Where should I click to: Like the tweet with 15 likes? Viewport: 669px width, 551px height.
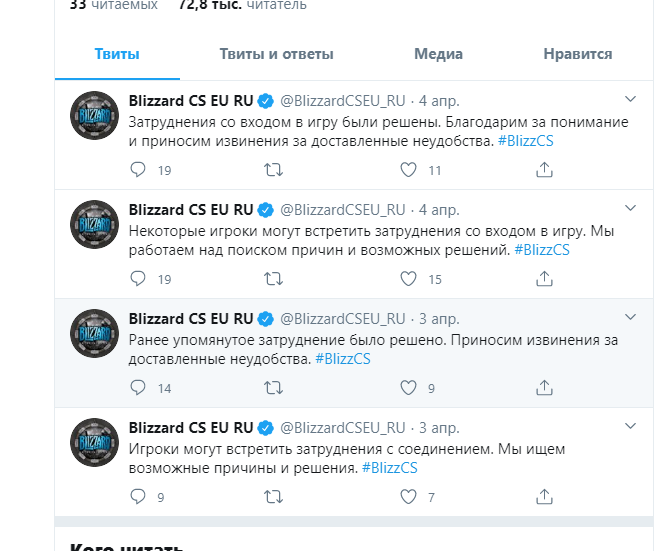[408, 279]
